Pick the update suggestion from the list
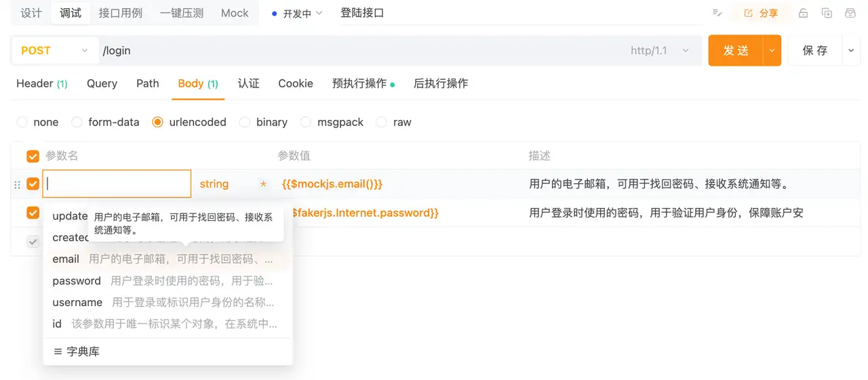868x380 pixels. tap(70, 216)
